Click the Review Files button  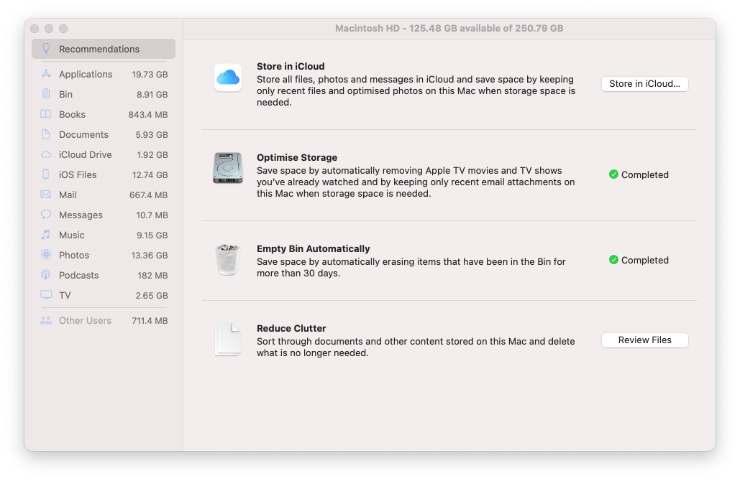(645, 340)
